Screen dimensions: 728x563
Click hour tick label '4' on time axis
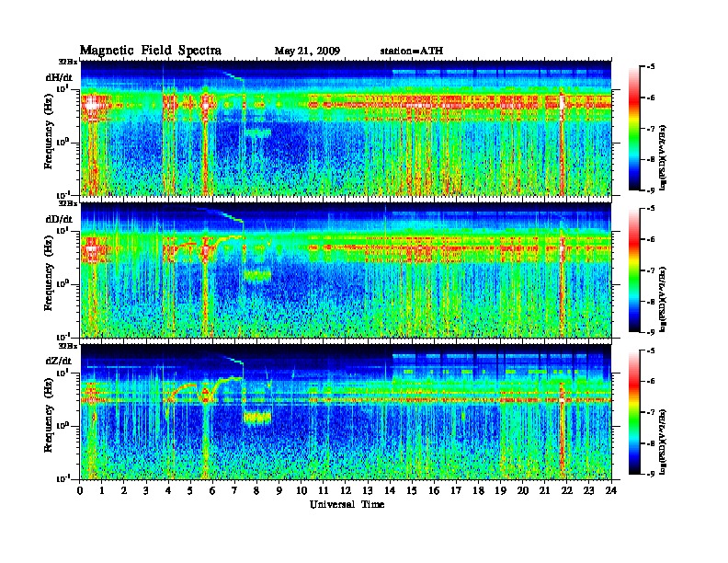pos(168,491)
